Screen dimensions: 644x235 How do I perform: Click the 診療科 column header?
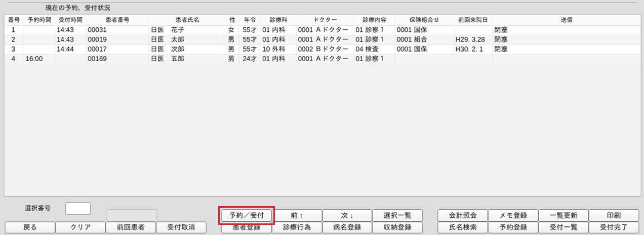pos(278,20)
